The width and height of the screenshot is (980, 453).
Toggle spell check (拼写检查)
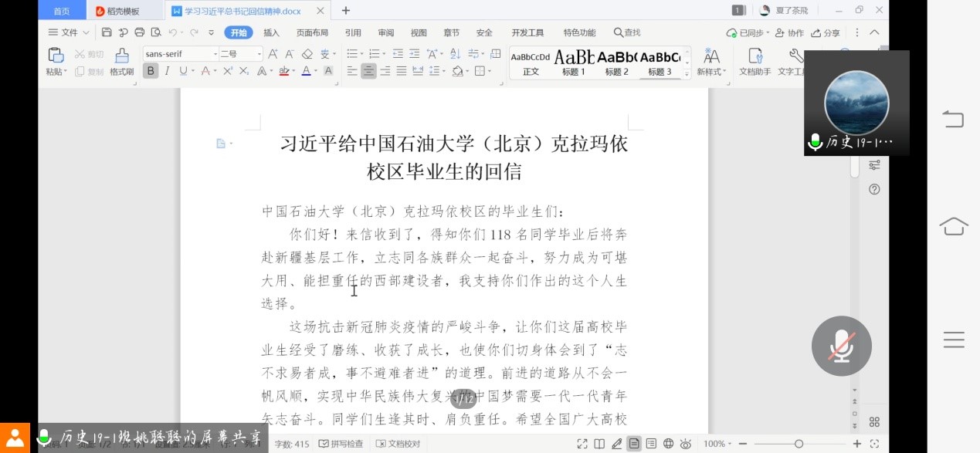coord(341,444)
